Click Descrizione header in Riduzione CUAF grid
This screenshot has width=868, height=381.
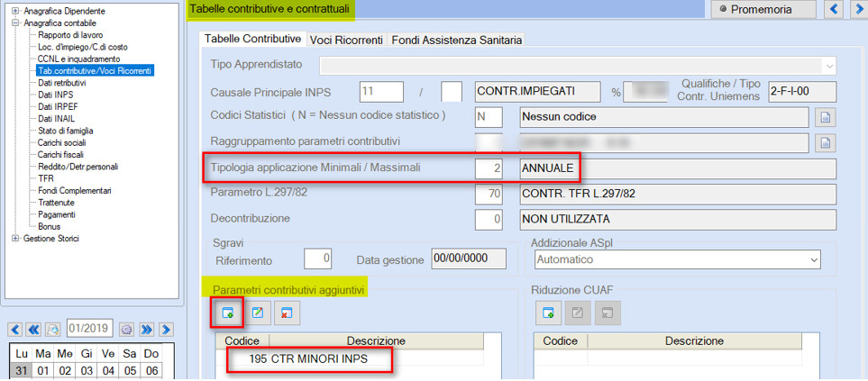coord(694,341)
